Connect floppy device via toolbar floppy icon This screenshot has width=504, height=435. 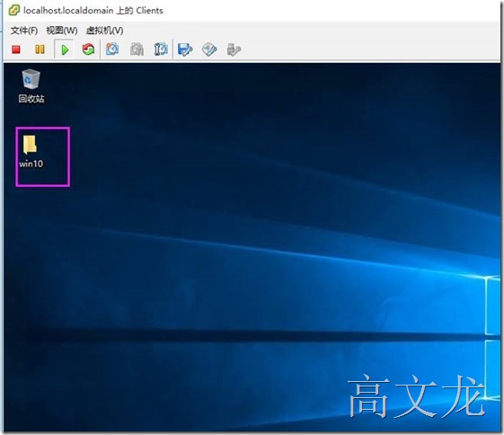coord(185,49)
